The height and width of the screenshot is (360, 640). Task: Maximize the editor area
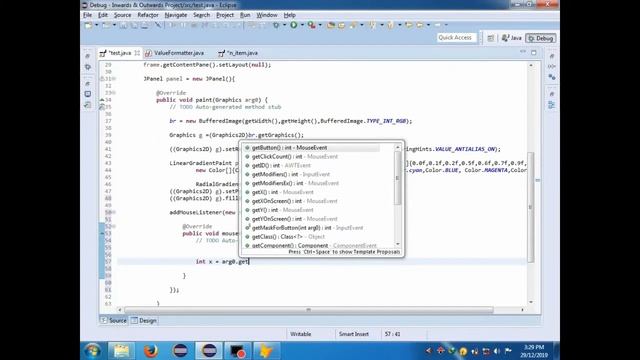click(533, 52)
